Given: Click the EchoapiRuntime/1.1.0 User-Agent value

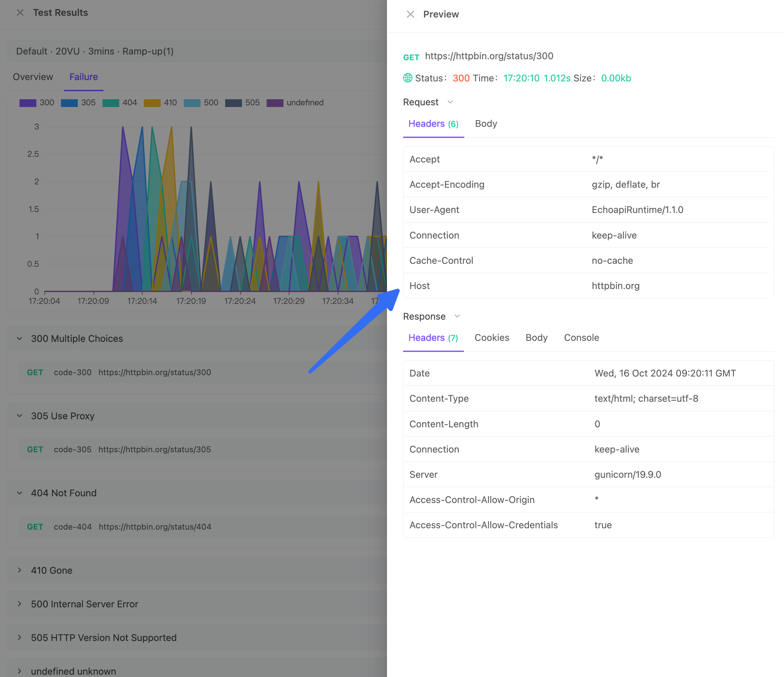Looking at the screenshot, I should point(638,210).
